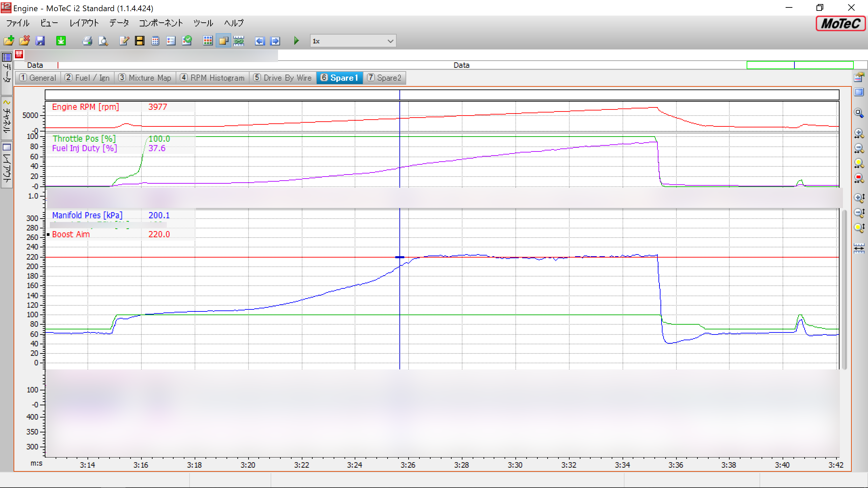Click the blue floppy disk save icon
Screen dimensions: 868x488
[x=40, y=41]
